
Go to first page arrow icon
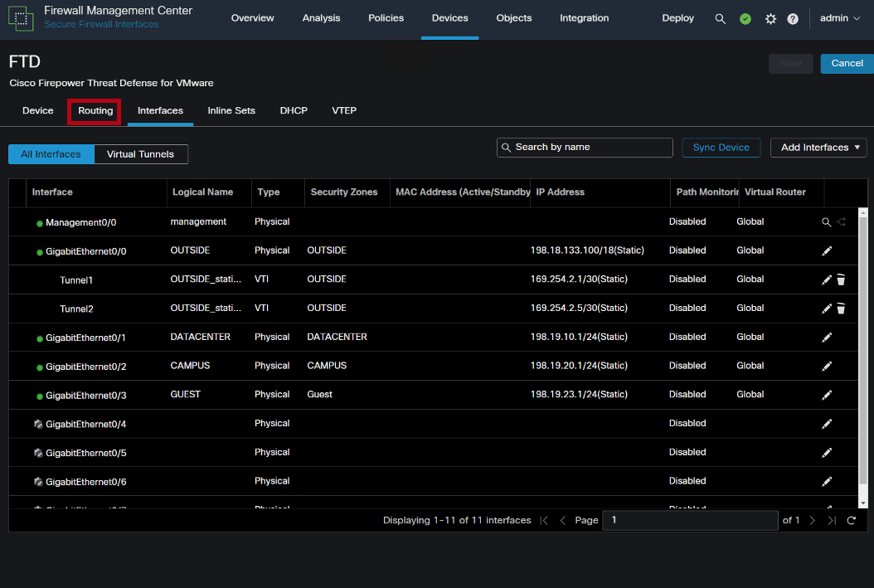pos(544,521)
